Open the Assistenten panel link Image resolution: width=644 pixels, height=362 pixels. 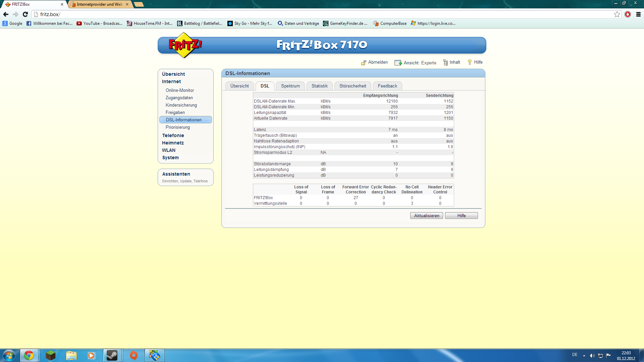tap(176, 174)
